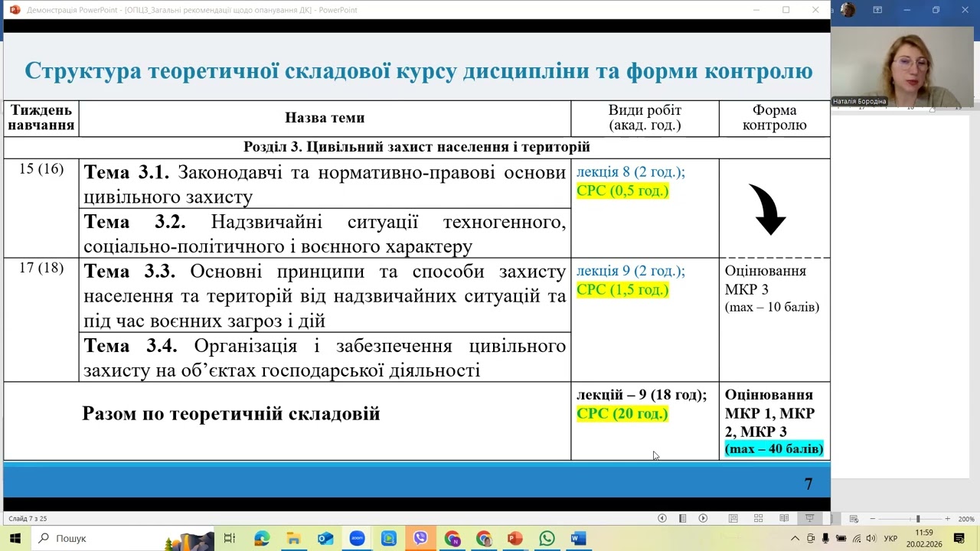
Task: Open second Chrome icon beside PowerPoint
Action: coord(483,539)
